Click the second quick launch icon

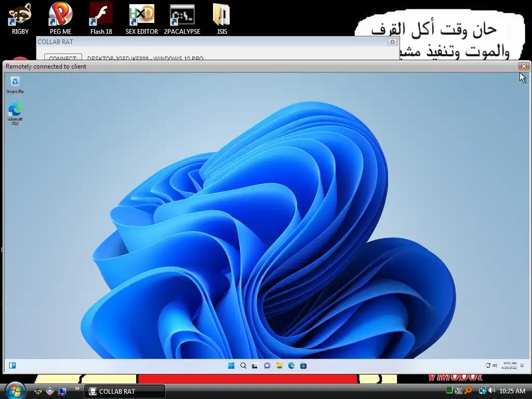50,391
